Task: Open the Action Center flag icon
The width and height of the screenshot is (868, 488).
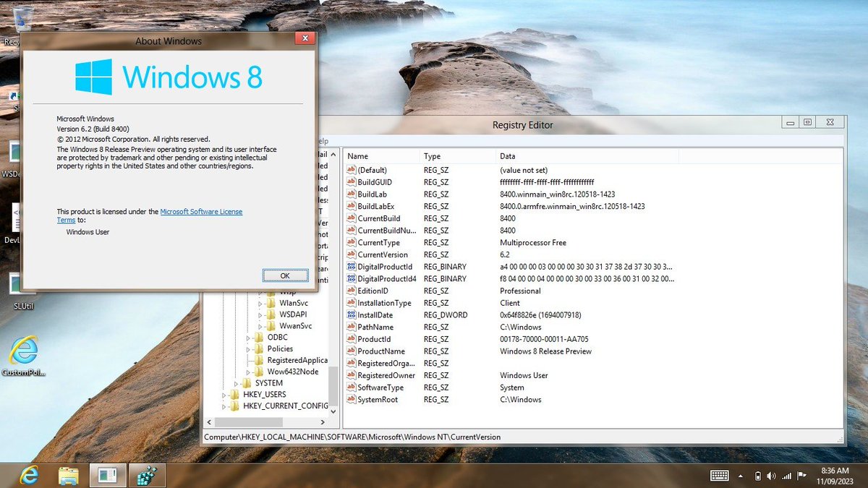Action: [801, 476]
